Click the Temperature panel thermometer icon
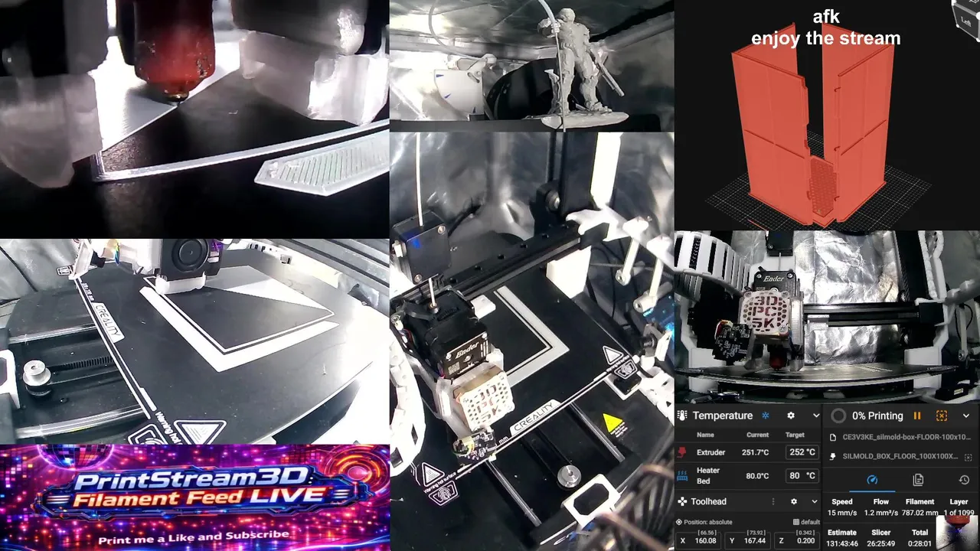The image size is (980, 551). pos(682,416)
